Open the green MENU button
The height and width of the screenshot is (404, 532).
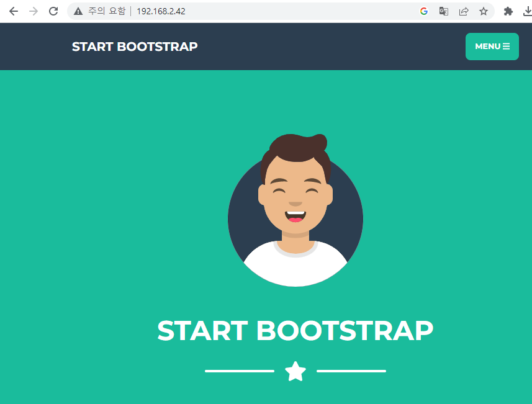point(492,47)
